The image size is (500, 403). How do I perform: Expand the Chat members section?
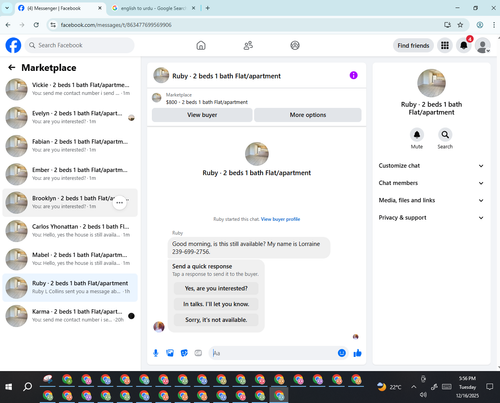pos(431,183)
